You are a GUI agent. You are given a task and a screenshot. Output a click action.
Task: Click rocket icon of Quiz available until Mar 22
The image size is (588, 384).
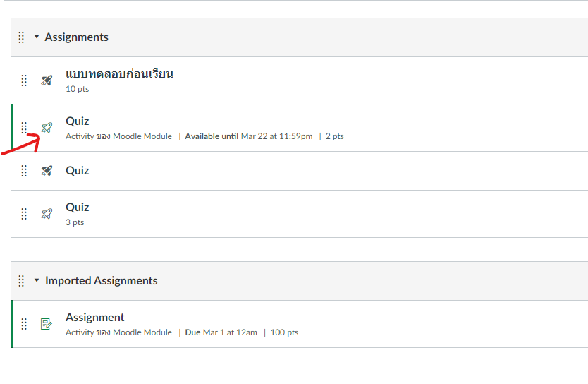47,128
